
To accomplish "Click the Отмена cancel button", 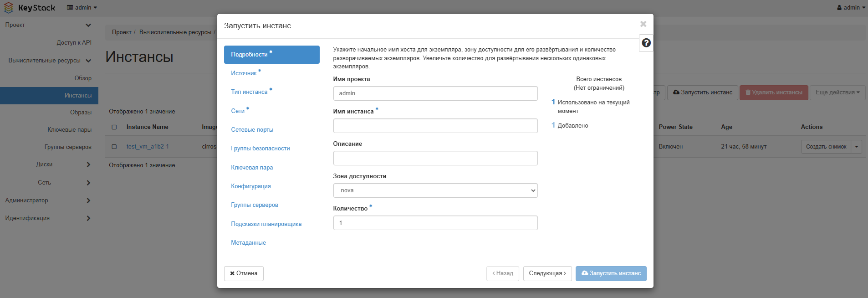I will click(244, 273).
